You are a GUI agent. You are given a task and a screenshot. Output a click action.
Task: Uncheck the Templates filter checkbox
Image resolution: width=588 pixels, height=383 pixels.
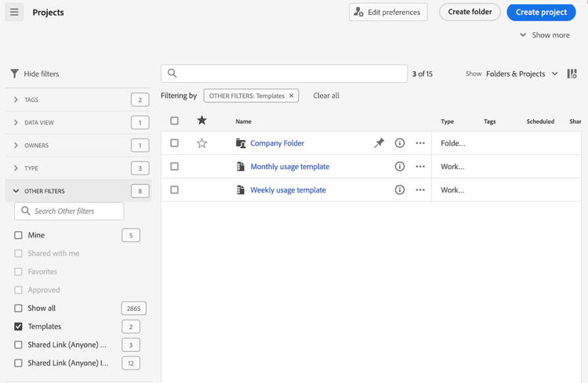coord(19,327)
